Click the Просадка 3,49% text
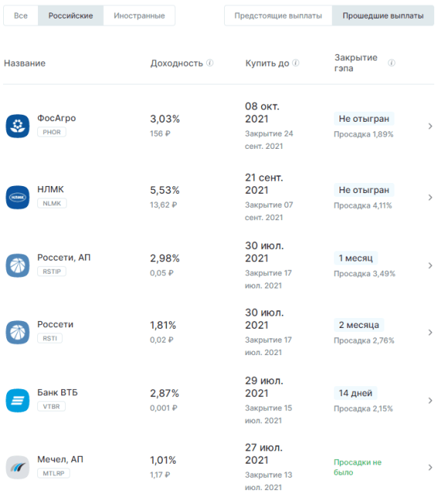Image resolution: width=438 pixels, height=504 pixels. point(364,274)
